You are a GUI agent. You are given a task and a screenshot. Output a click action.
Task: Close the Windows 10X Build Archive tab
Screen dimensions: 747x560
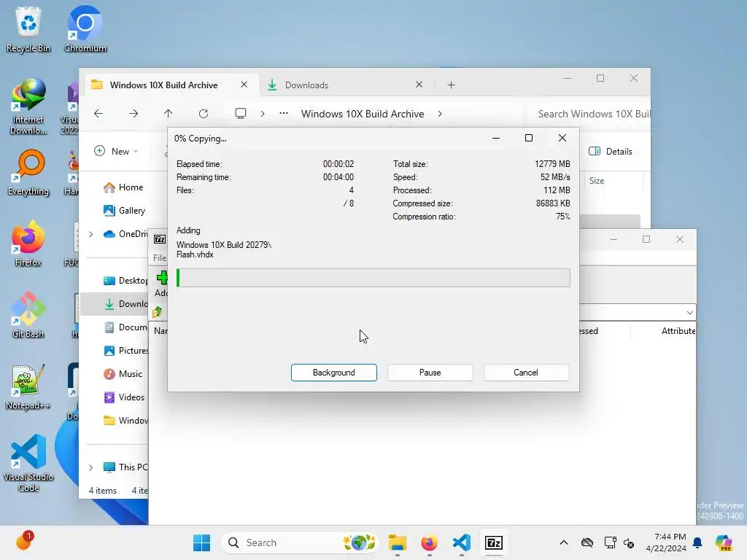point(244,85)
